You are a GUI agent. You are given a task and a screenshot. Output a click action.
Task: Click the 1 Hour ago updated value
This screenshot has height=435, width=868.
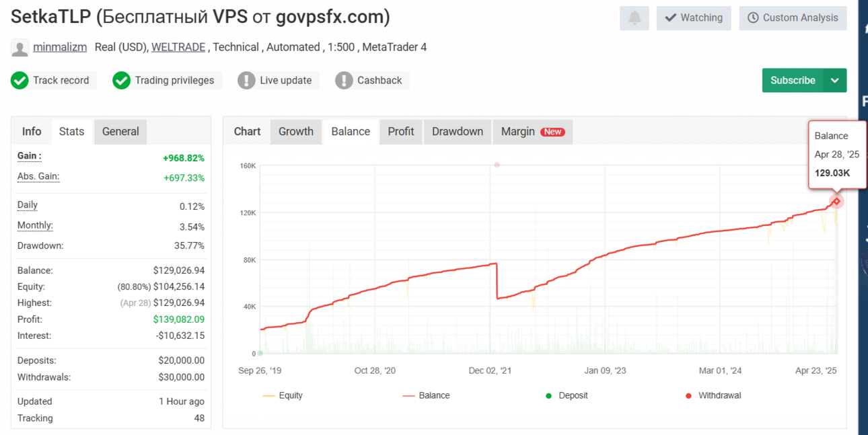point(182,402)
